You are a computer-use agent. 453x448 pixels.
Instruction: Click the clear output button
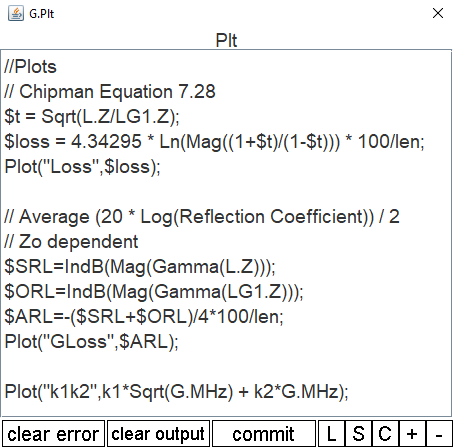[x=158, y=434]
